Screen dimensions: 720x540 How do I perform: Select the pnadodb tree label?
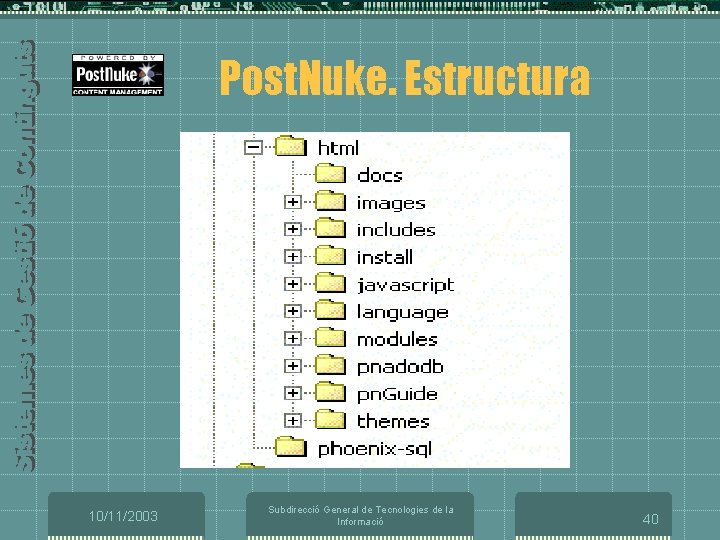(400, 367)
